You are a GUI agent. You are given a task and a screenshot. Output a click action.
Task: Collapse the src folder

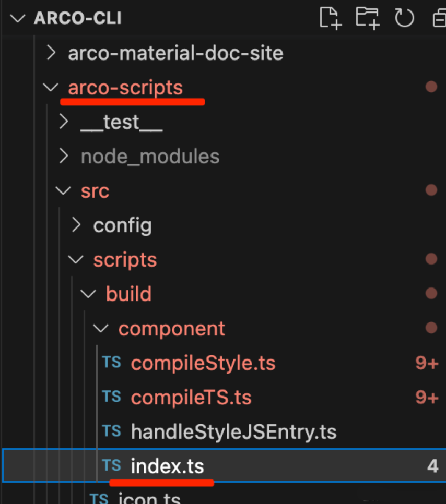(x=64, y=191)
